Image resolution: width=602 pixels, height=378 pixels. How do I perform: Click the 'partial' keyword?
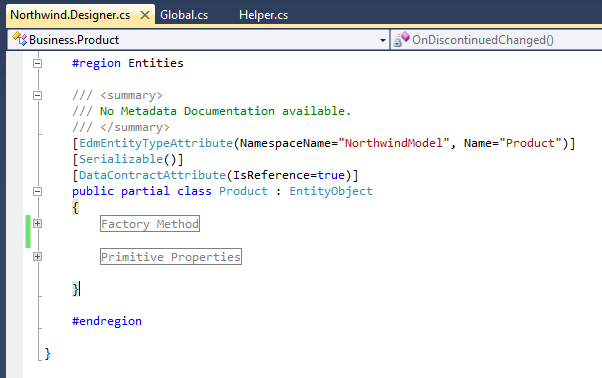[145, 191]
